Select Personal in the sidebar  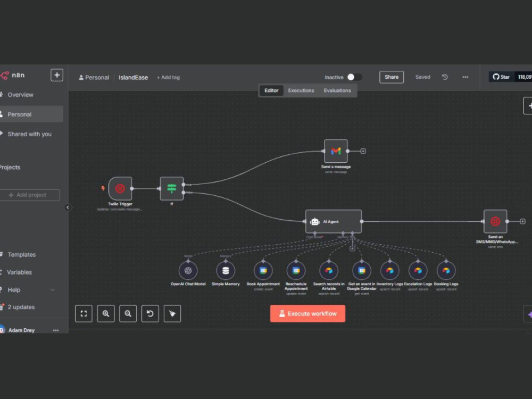[x=31, y=114]
